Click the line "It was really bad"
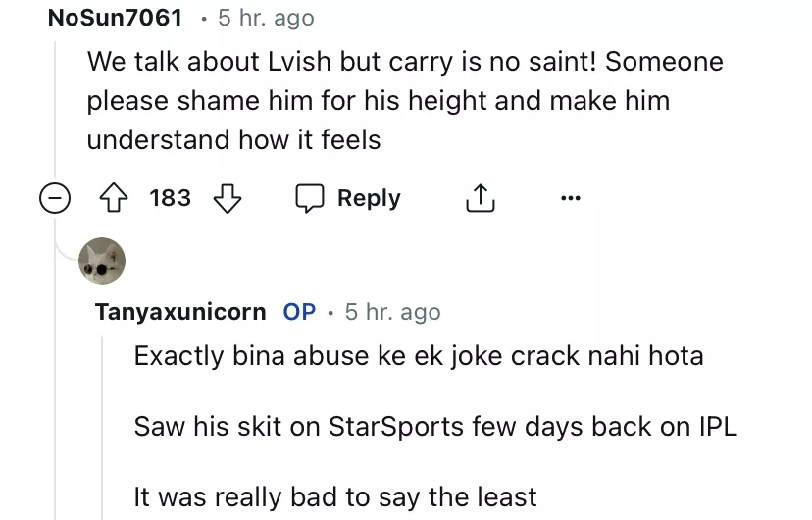The image size is (812, 520). point(335,497)
